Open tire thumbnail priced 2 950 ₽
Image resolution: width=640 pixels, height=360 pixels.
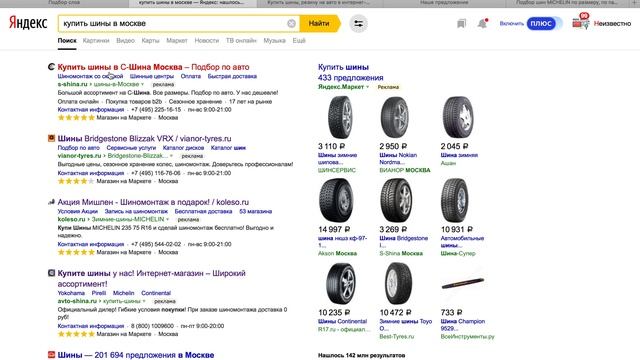394,118
